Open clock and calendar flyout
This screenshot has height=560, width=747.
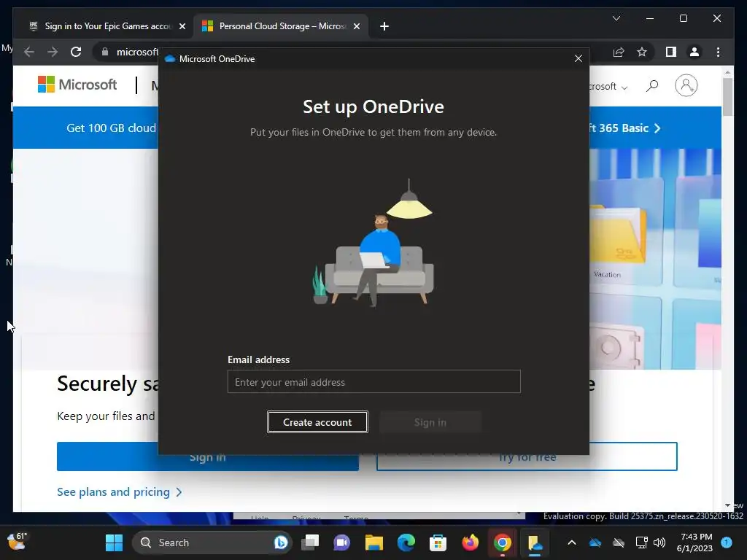[694, 542]
